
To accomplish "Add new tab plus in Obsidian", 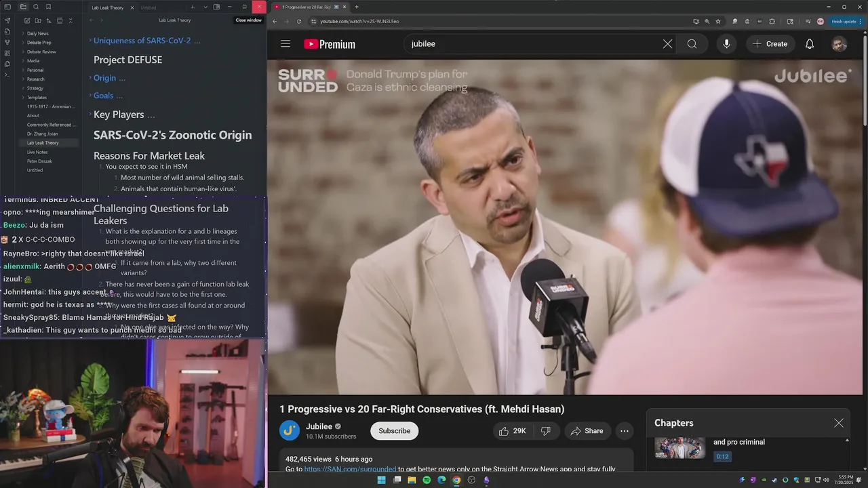I will 193,7.
